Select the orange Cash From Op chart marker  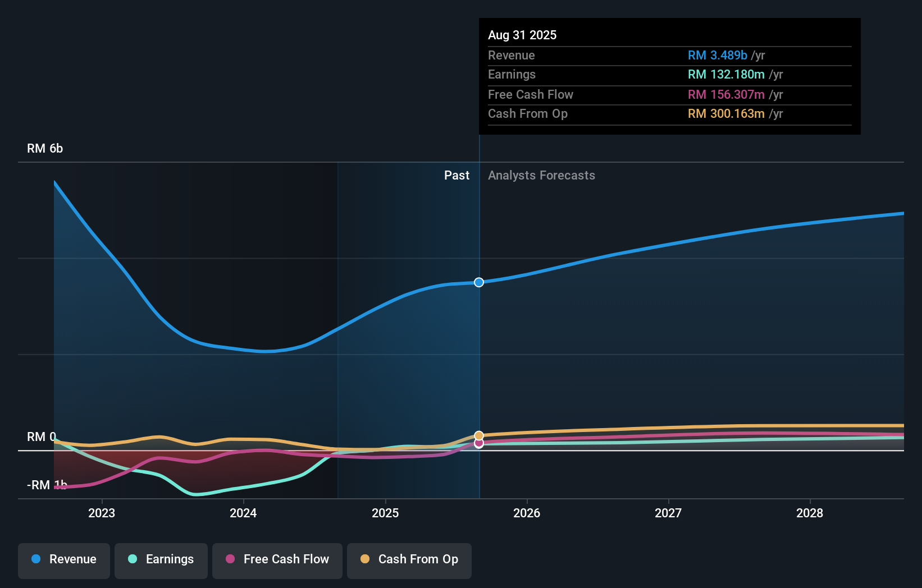click(479, 435)
